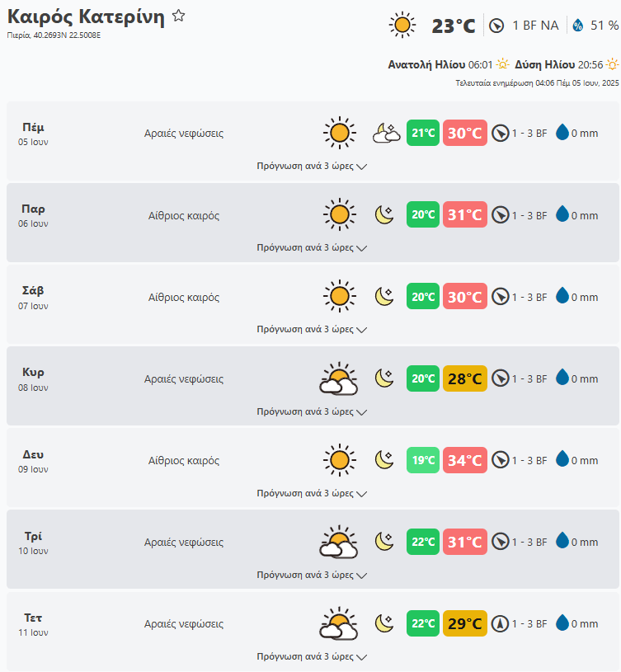Click the cloudy night icon for Πέμ 05 Ιουν
This screenshot has height=672, width=621.
[386, 133]
